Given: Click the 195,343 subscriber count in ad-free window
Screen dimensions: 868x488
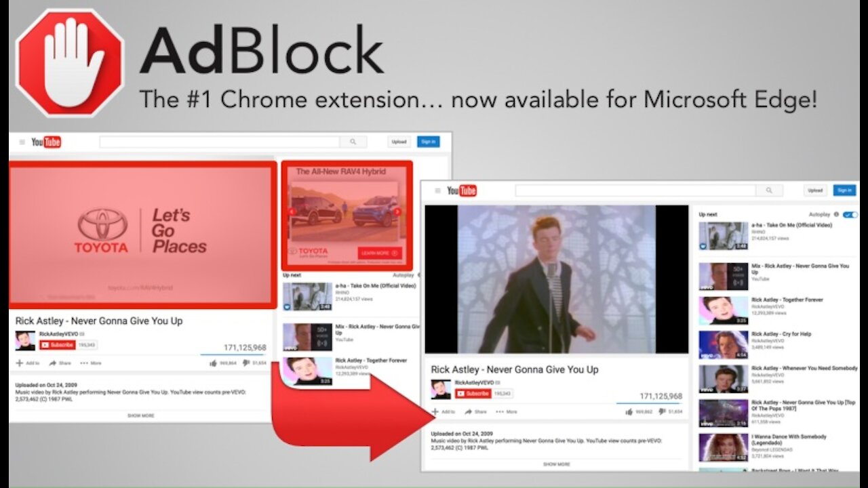Looking at the screenshot, I should tap(502, 393).
